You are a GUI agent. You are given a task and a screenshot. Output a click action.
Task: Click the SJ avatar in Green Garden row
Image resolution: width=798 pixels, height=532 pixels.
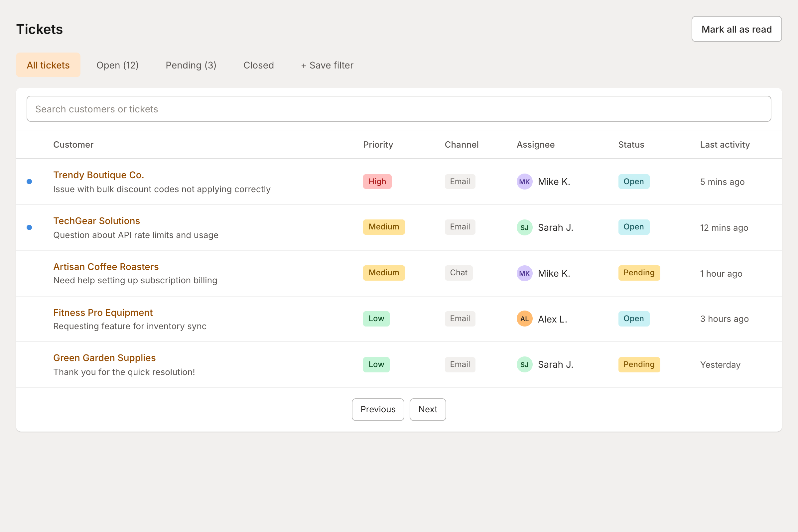click(524, 364)
